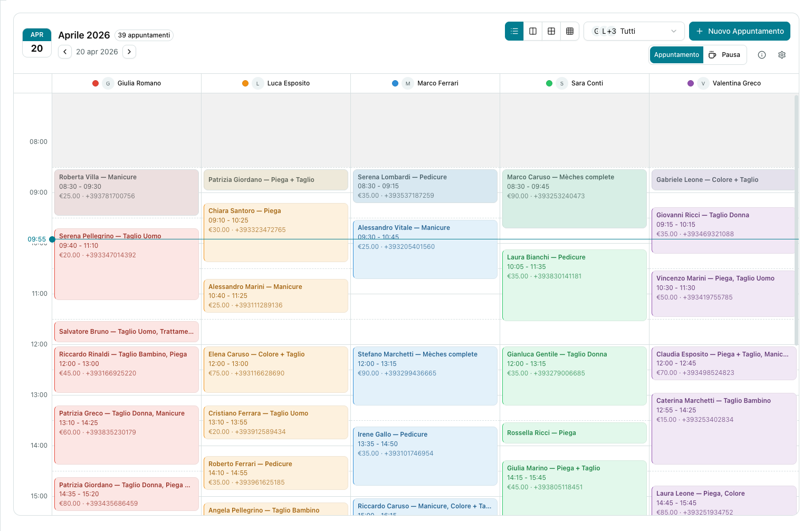Select Pausa mode toggle
Viewport: 812px width, 531px height.
[x=725, y=55]
